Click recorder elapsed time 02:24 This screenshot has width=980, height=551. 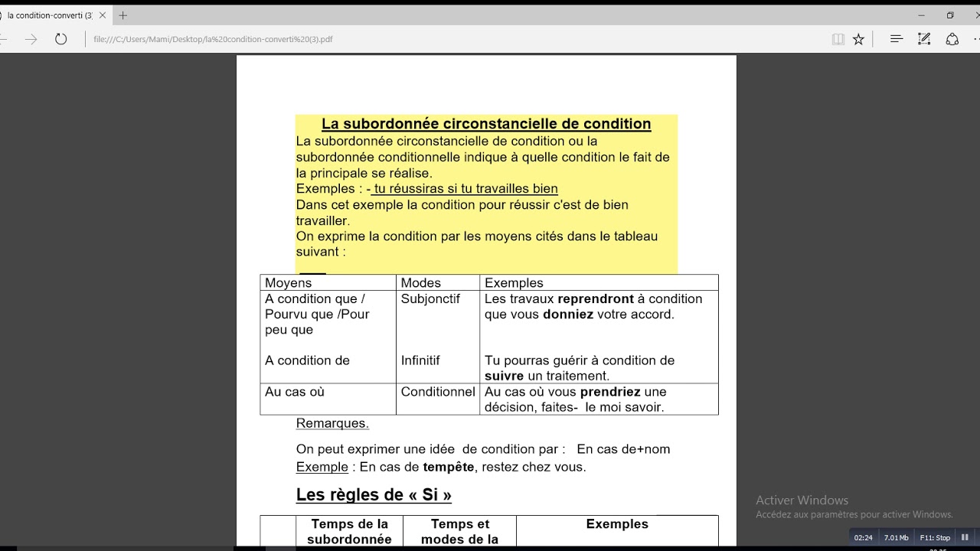coord(863,537)
